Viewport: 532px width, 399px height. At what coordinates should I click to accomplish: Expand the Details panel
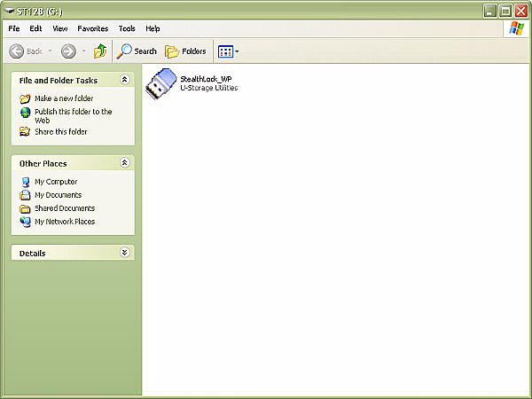point(125,253)
